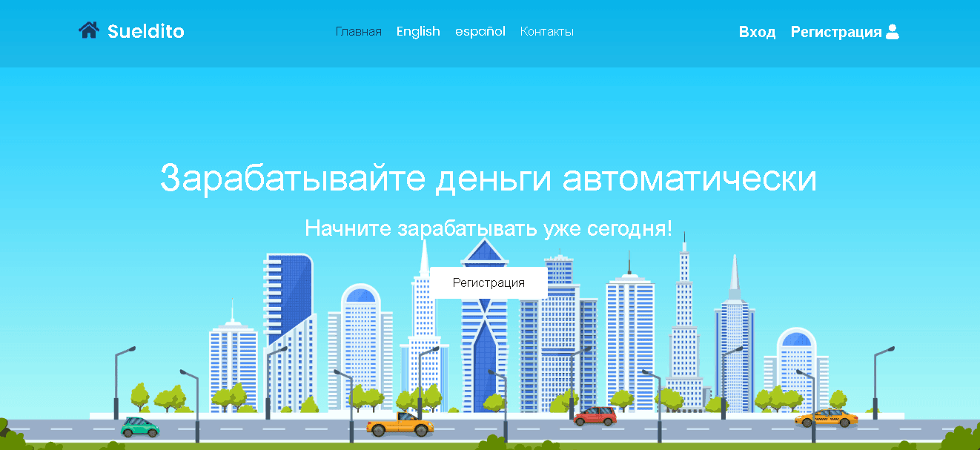Image resolution: width=980 pixels, height=450 pixels.
Task: Click Регистрация in the top navigation
Action: click(x=835, y=33)
